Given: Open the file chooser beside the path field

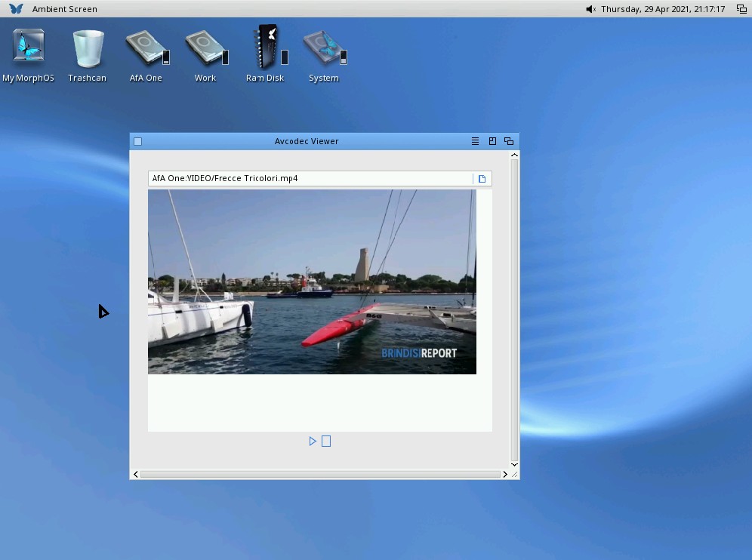Looking at the screenshot, I should [x=482, y=179].
